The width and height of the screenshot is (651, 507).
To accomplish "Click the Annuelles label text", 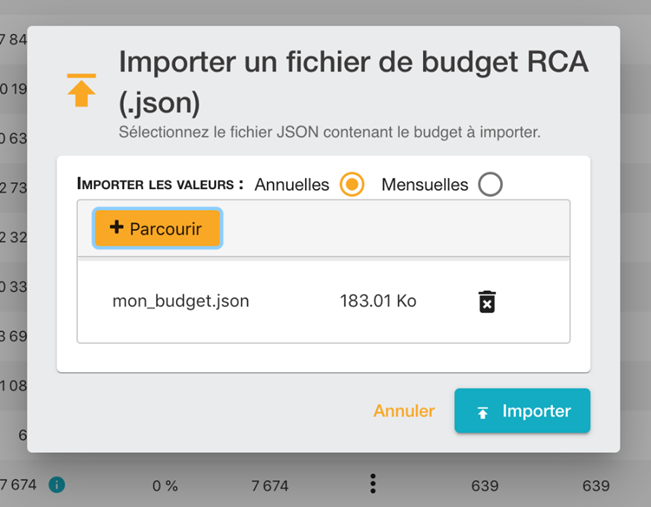I will tap(292, 185).
